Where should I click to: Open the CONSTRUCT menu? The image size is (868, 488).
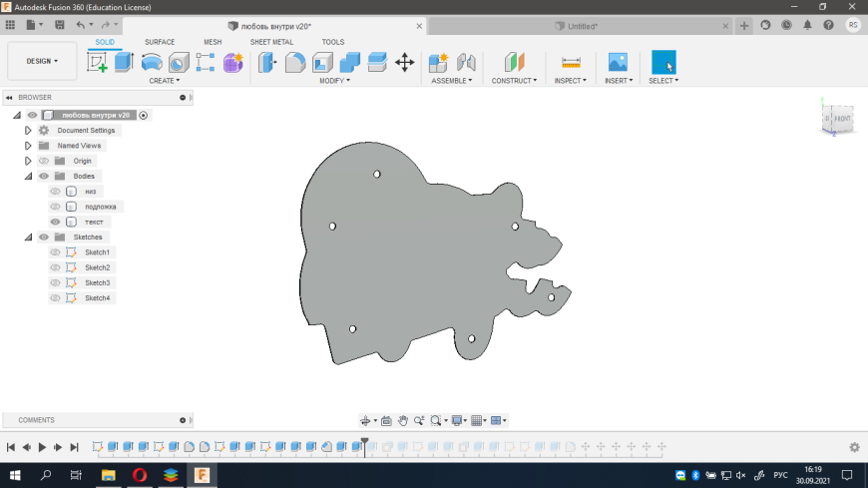tap(514, 81)
